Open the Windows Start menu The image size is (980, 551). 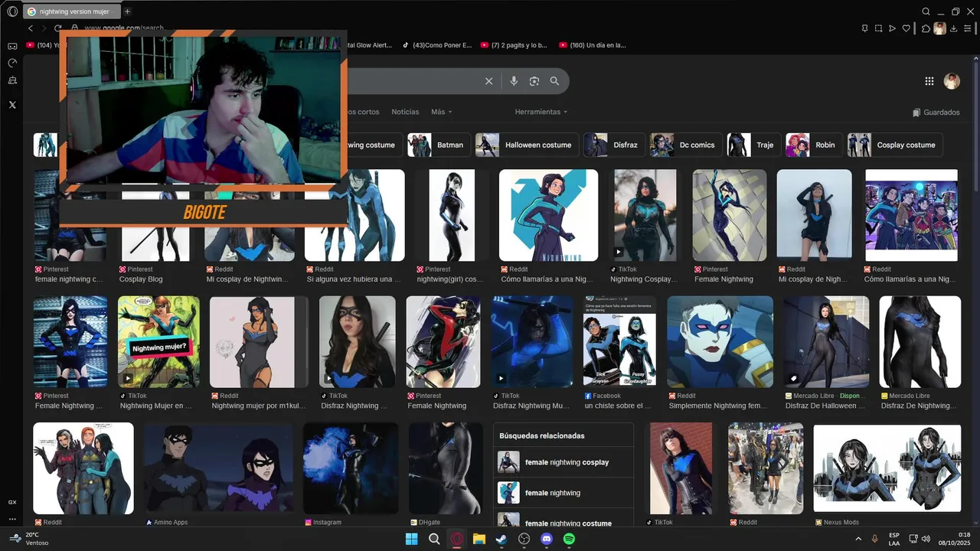[x=411, y=539]
